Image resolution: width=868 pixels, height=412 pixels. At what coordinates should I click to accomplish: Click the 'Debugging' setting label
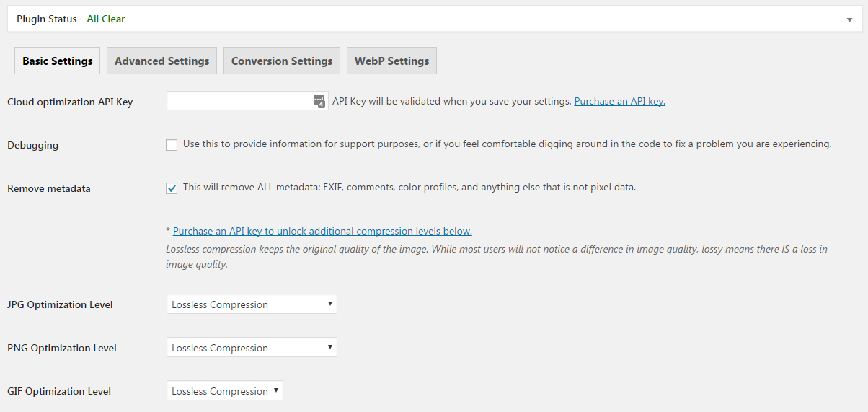coord(33,145)
